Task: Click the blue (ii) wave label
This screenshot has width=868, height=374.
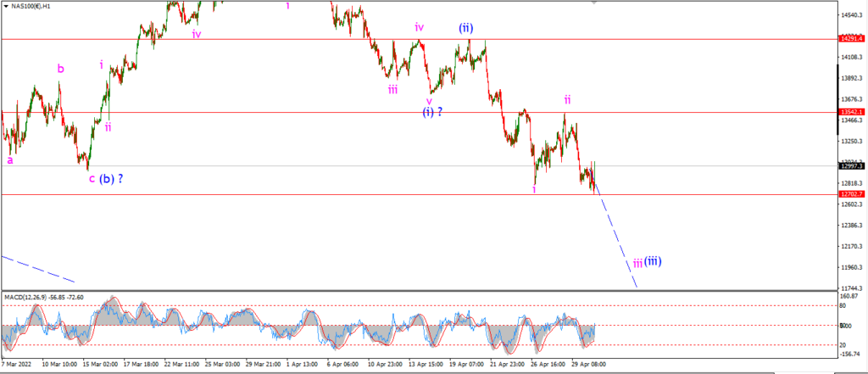Action: click(x=465, y=28)
